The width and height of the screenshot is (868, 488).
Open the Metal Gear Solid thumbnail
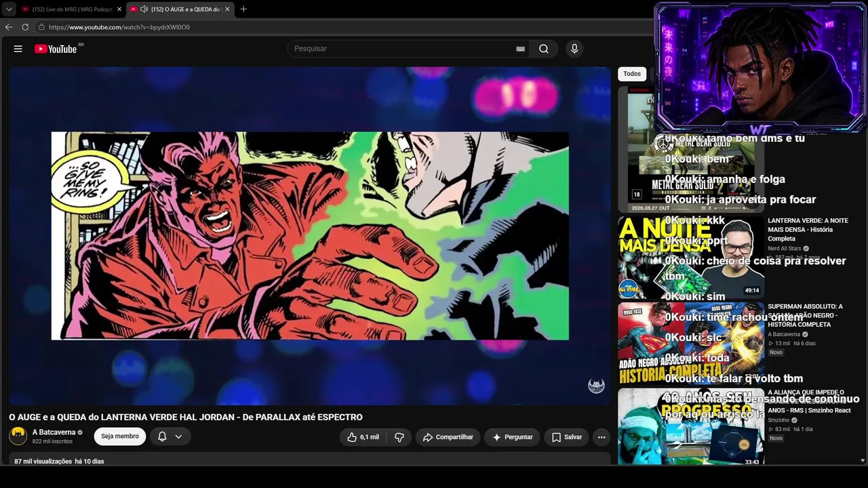click(x=691, y=149)
